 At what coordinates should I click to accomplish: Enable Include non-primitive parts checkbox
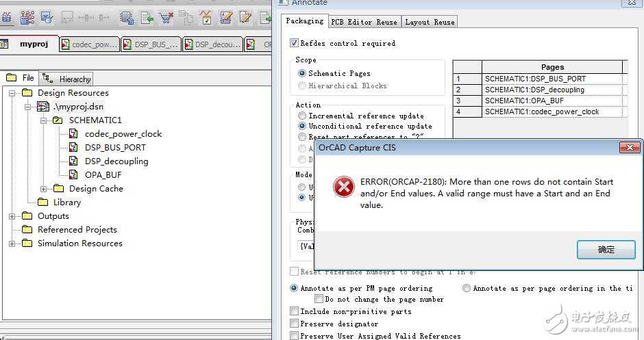pyautogui.click(x=294, y=311)
